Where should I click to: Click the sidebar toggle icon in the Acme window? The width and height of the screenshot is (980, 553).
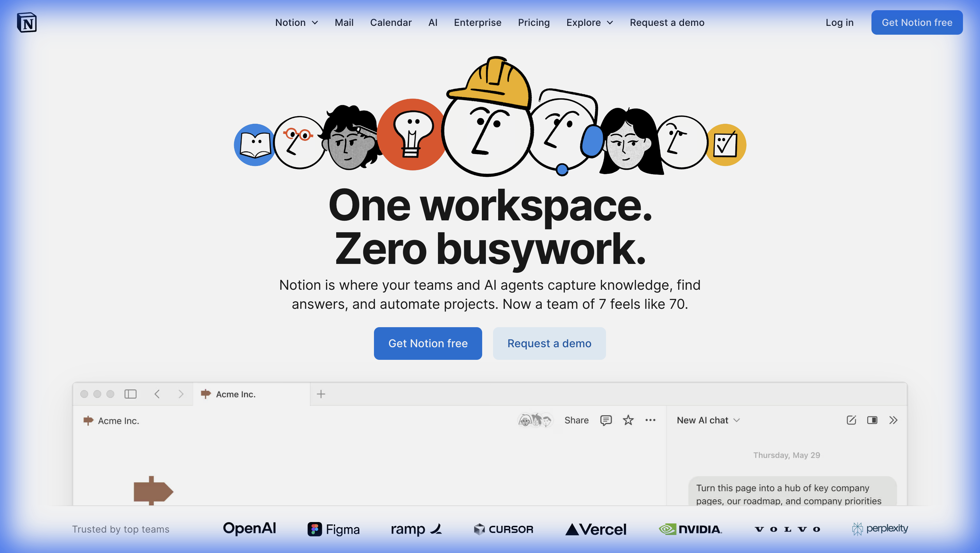click(130, 394)
